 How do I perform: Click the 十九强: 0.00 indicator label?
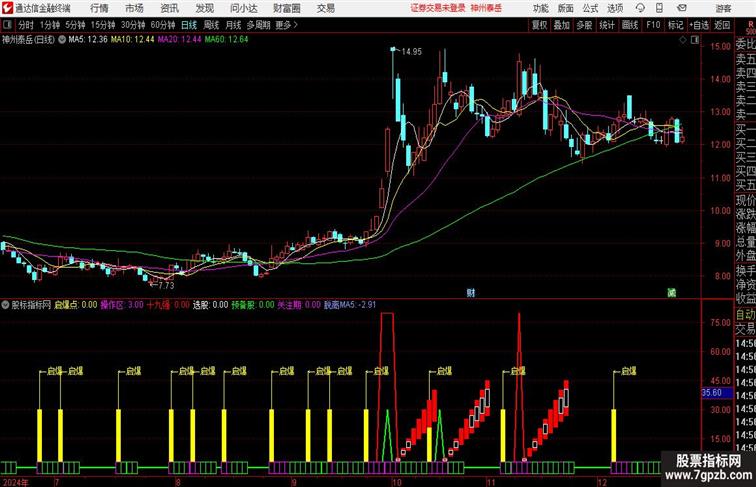coord(168,305)
